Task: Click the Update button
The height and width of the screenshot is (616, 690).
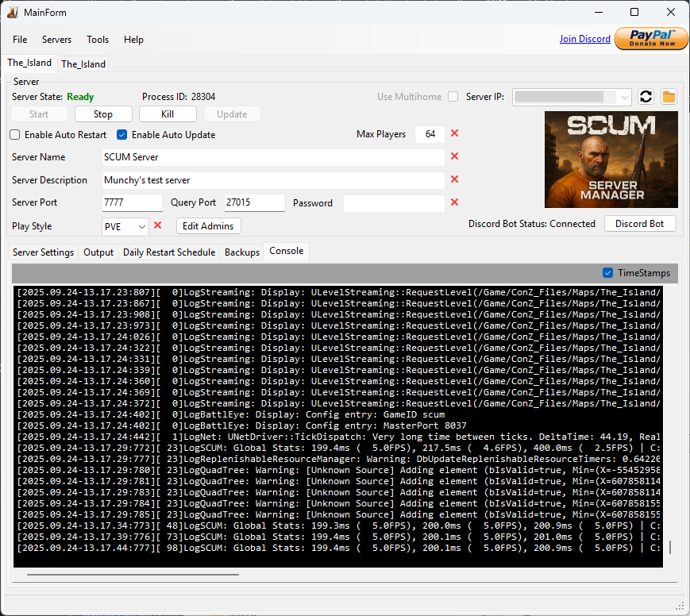Action: [232, 114]
